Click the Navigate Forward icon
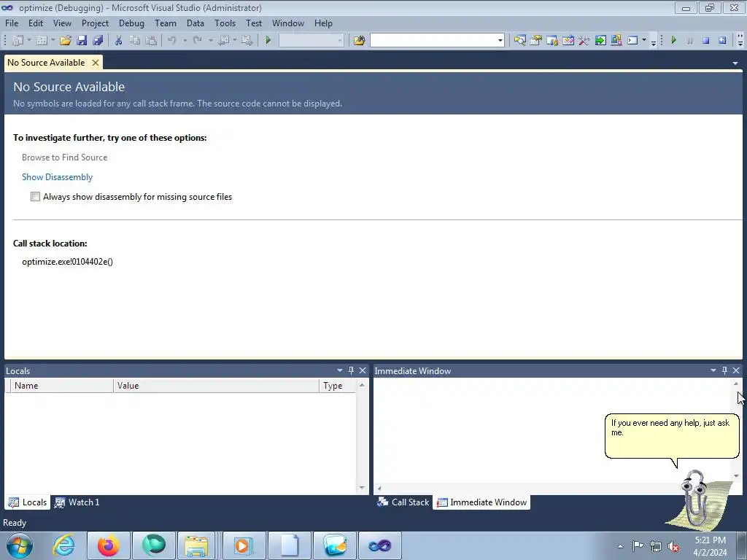747x560 pixels. [x=247, y=41]
